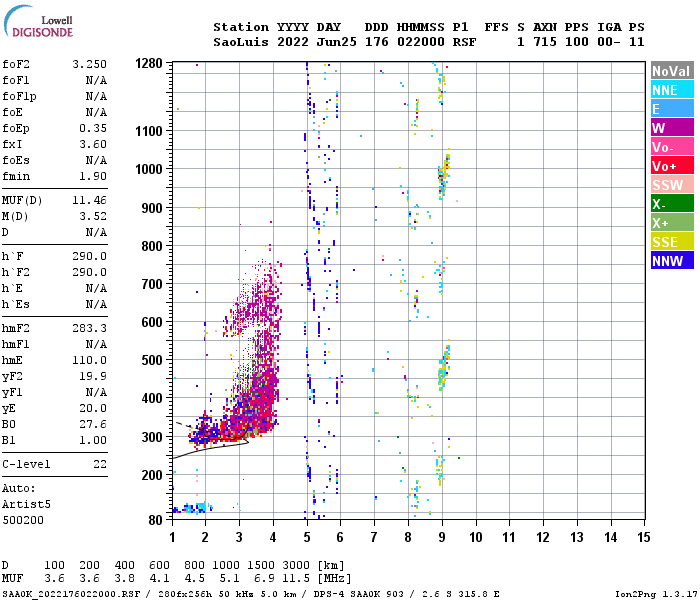
Task: Select the red Vo+ legend swatch
Action: [672, 166]
